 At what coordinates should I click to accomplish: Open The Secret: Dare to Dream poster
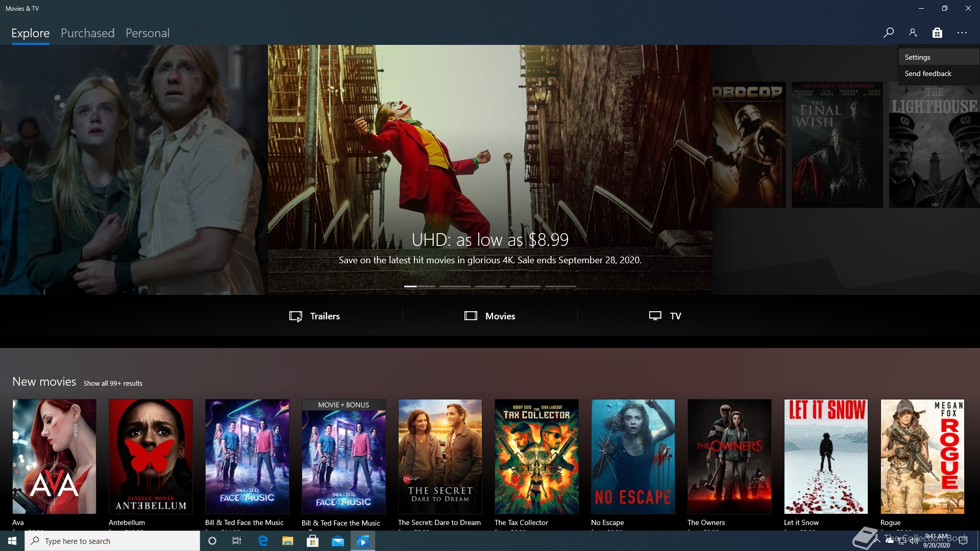(x=440, y=456)
